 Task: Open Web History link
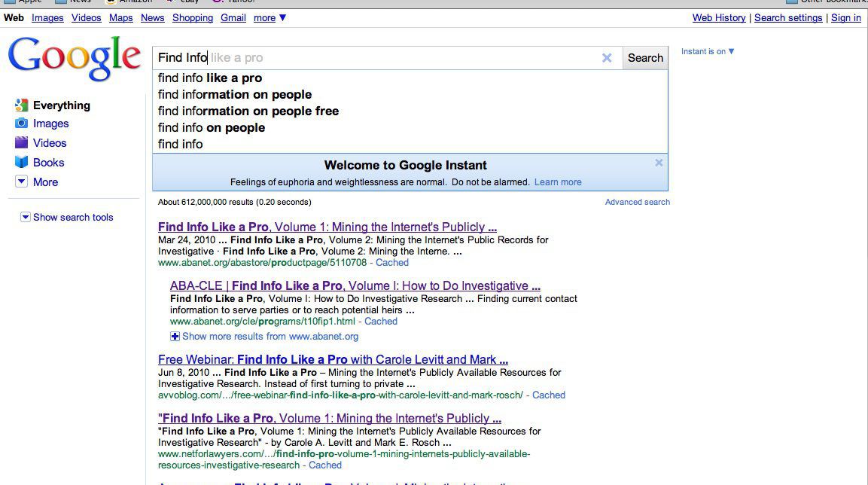pos(719,18)
